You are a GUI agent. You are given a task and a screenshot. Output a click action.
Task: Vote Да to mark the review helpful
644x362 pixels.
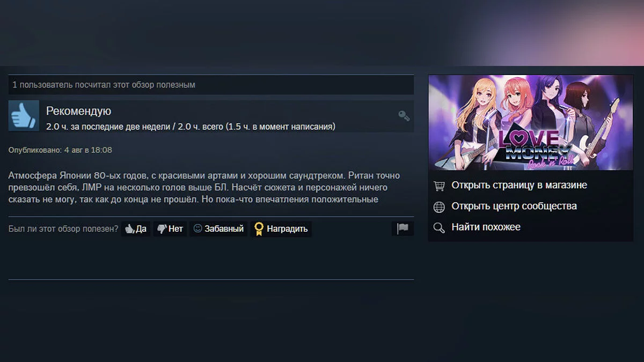pyautogui.click(x=136, y=229)
